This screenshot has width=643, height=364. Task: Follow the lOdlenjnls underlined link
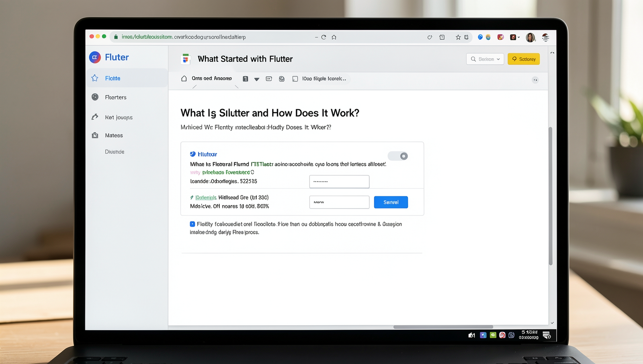(206, 198)
